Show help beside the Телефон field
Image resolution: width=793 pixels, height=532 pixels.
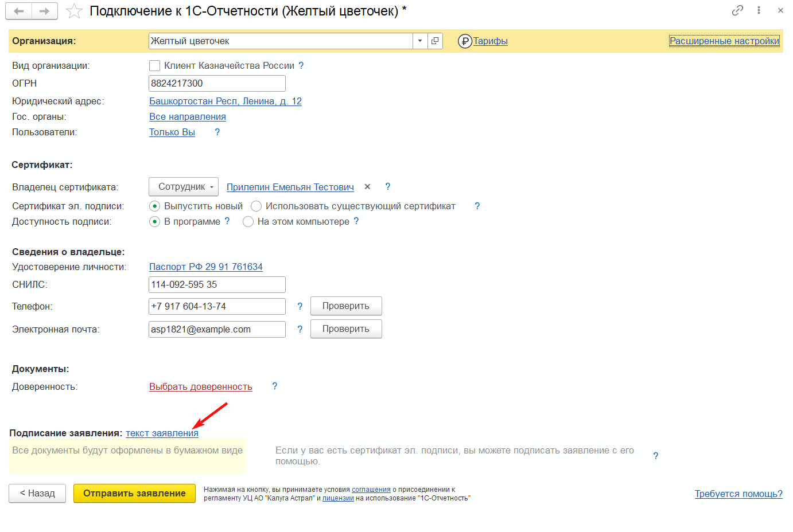click(300, 306)
